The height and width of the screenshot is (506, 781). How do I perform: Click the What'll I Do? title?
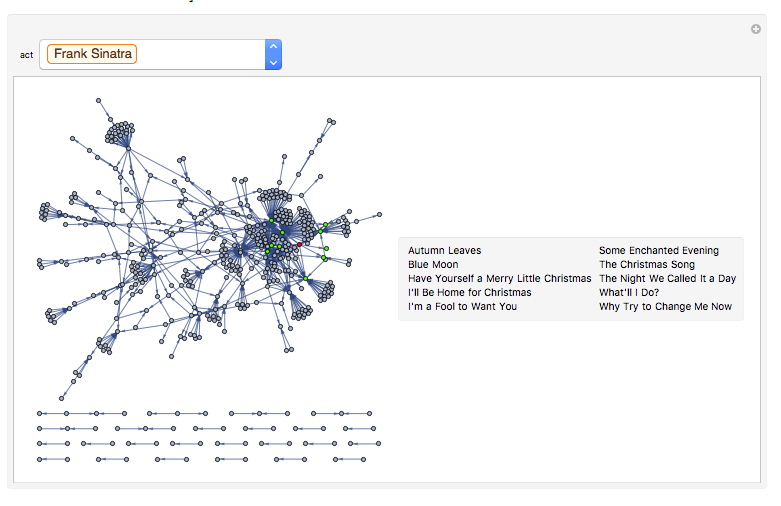coord(629,292)
